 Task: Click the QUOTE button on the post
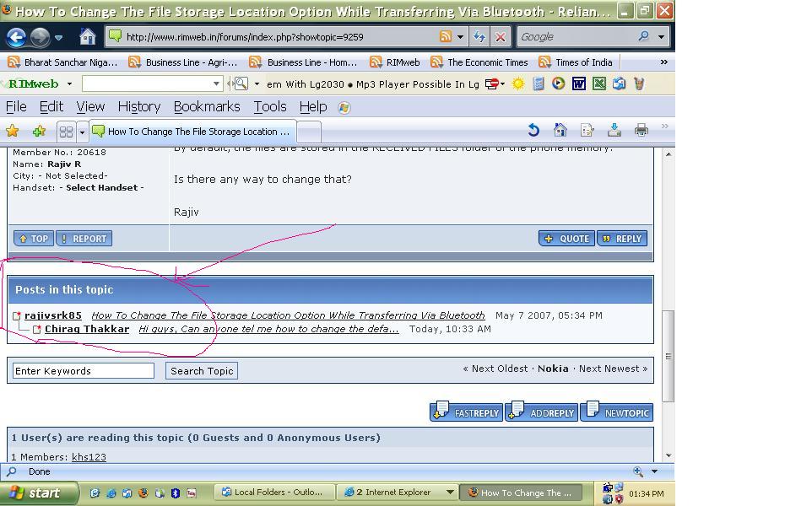566,239
